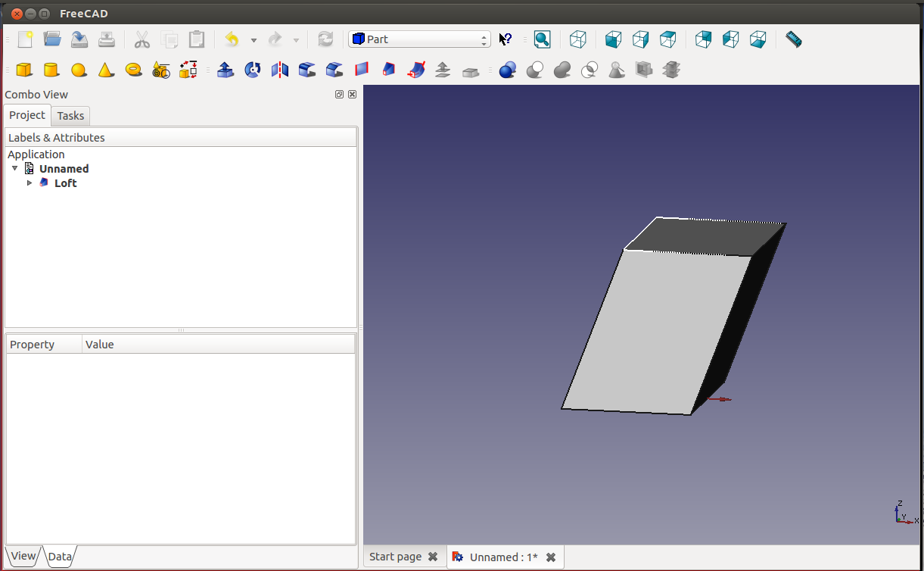Expand the Loft tree item
Image resolution: width=924 pixels, height=571 pixels.
coord(30,183)
